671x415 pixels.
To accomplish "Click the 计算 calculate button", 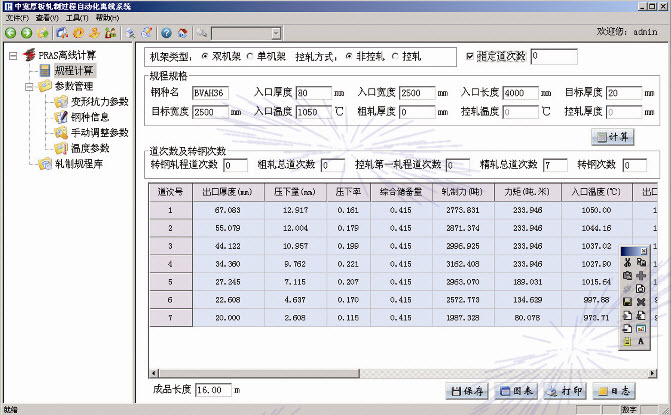I will click(x=611, y=136).
